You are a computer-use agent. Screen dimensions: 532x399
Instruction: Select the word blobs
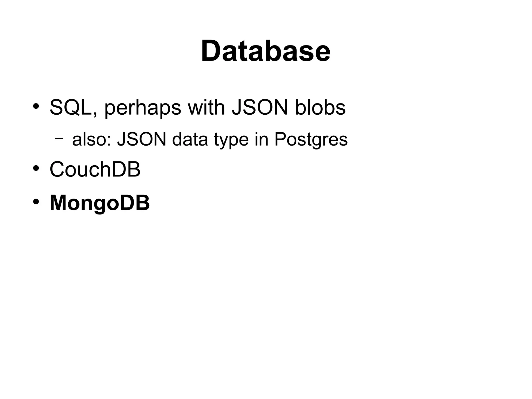320,107
